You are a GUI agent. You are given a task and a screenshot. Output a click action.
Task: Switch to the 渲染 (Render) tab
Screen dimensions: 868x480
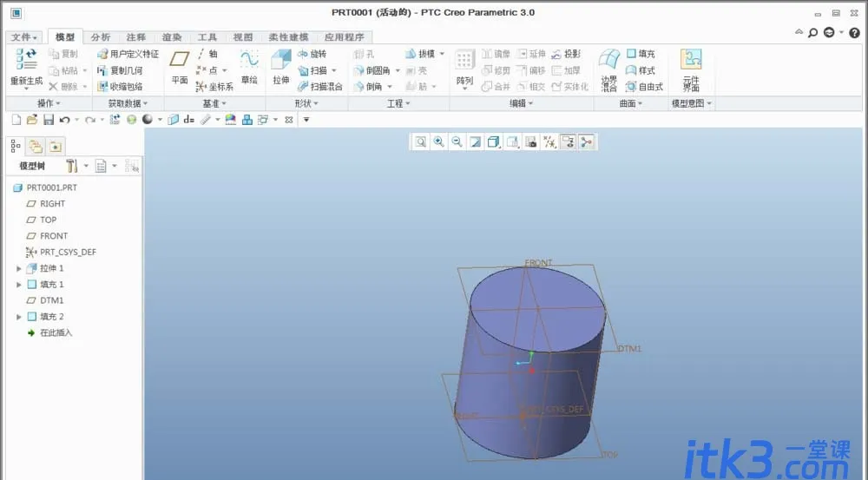[x=172, y=37]
